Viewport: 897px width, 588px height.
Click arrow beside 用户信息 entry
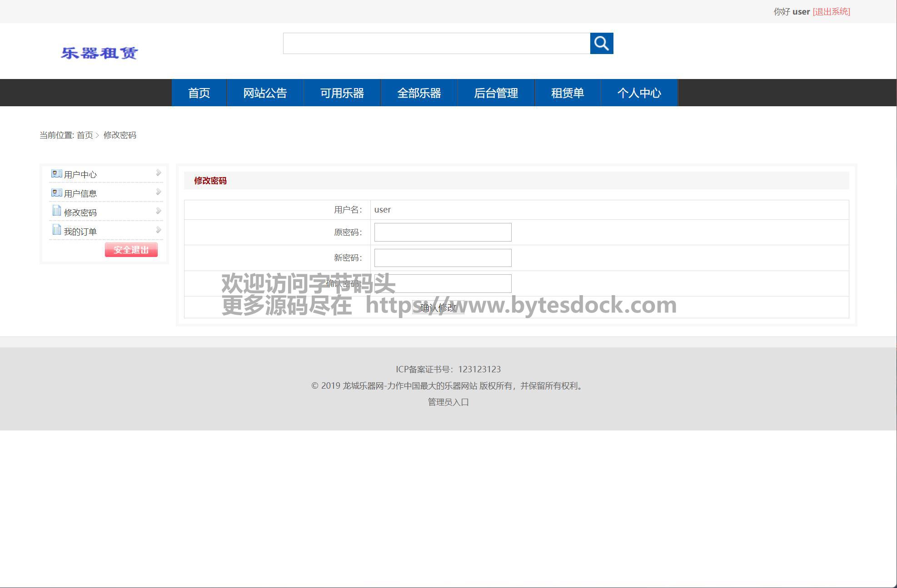pyautogui.click(x=159, y=192)
